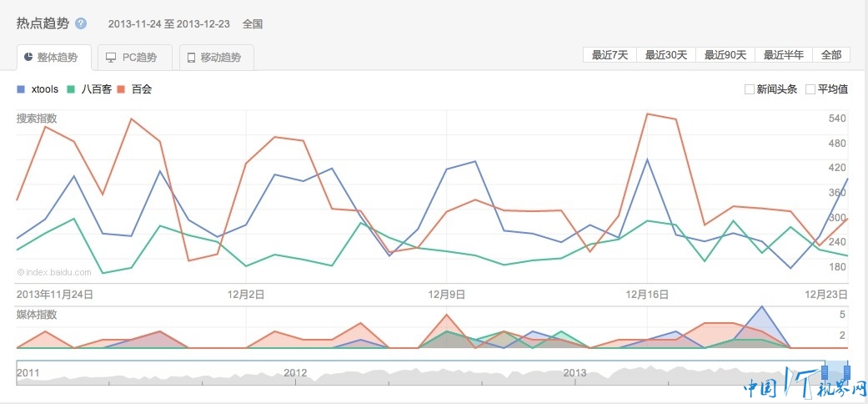Click the 12月2日 axis date label

click(246, 295)
